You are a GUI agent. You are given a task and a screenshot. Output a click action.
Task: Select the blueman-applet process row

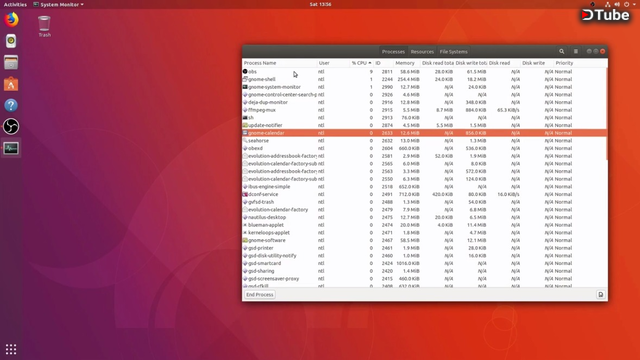pyautogui.click(x=424, y=225)
